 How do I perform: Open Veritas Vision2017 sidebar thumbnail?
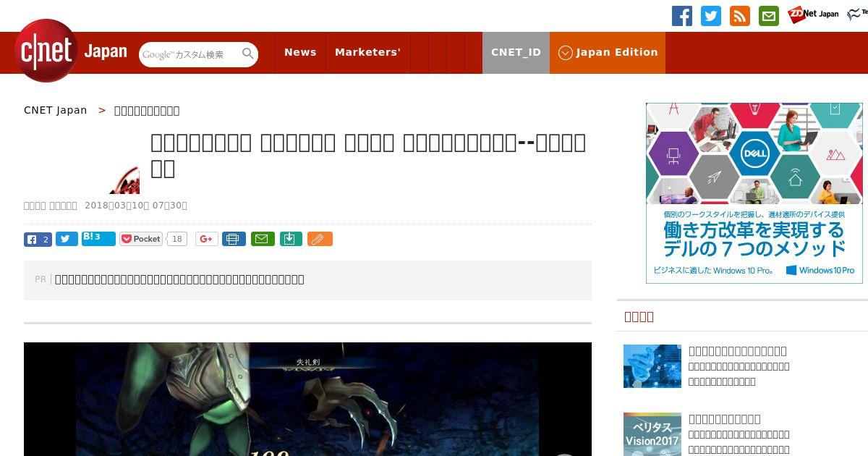[x=652, y=434]
